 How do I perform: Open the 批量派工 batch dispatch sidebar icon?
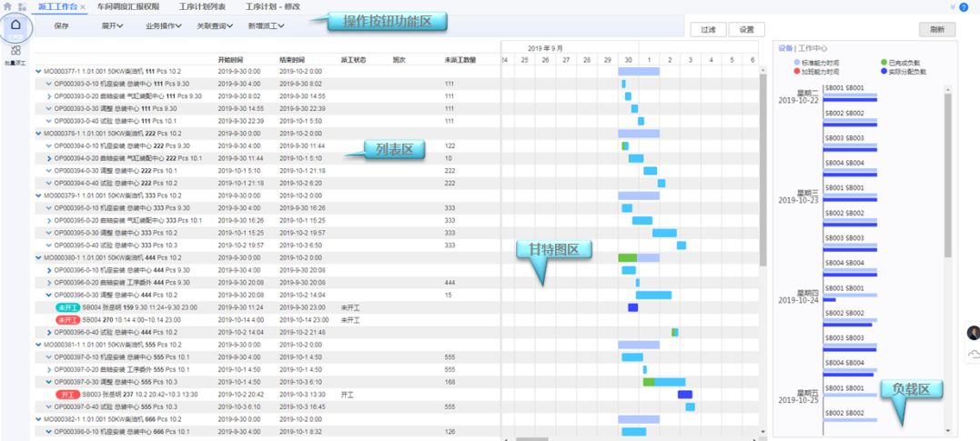pyautogui.click(x=15, y=55)
